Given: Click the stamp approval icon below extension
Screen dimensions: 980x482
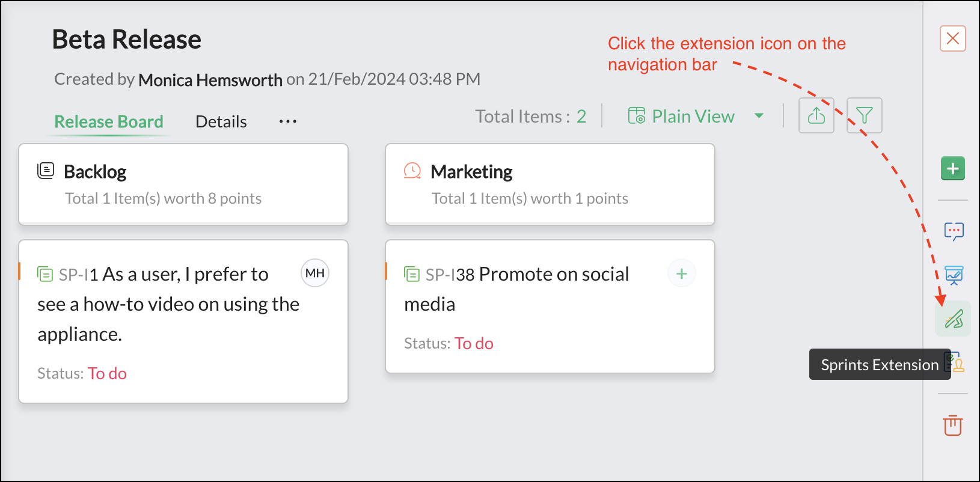Looking at the screenshot, I should coord(957,364).
